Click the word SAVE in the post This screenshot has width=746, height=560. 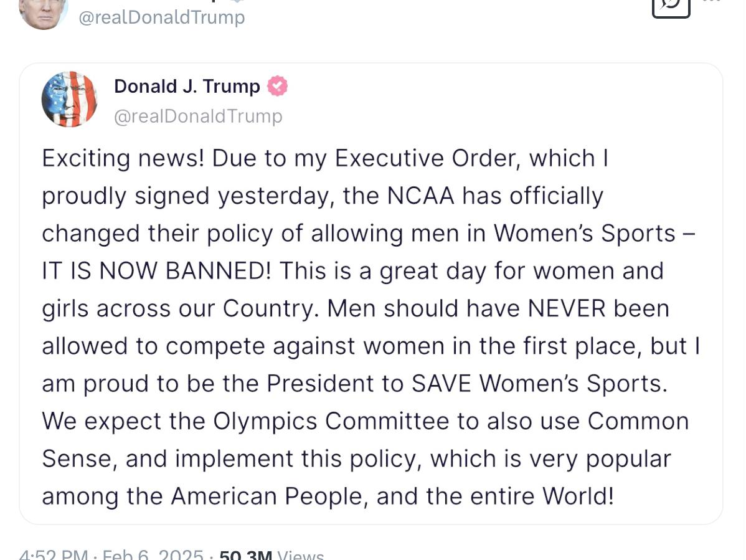click(x=441, y=384)
